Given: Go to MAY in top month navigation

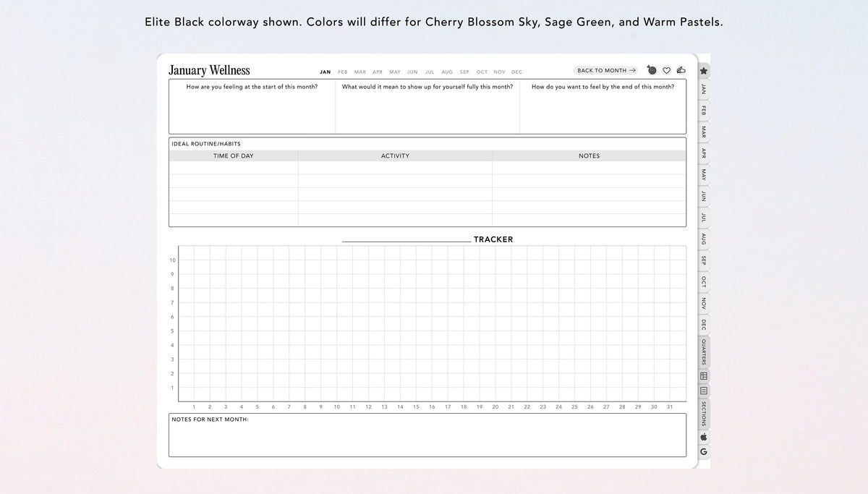Looking at the screenshot, I should (x=395, y=72).
